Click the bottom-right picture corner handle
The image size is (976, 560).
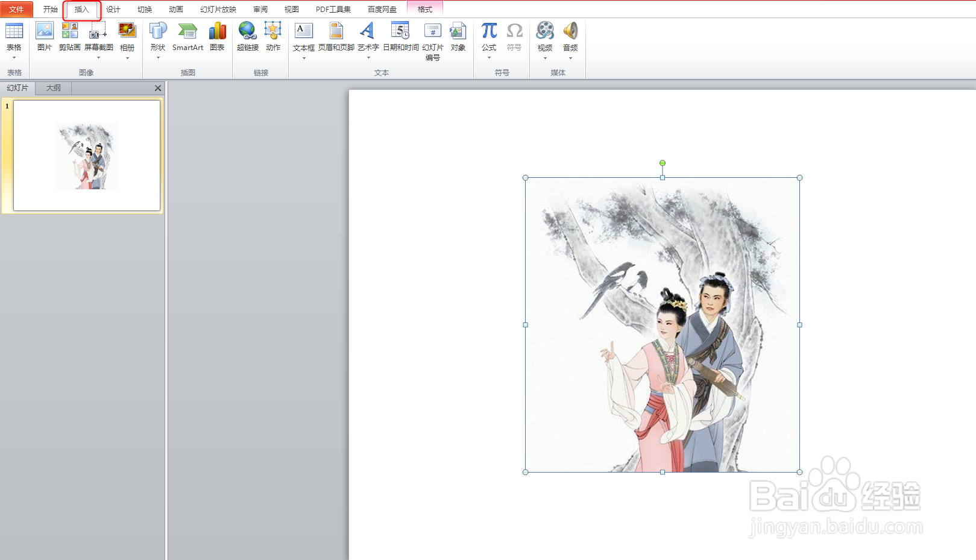pos(800,472)
